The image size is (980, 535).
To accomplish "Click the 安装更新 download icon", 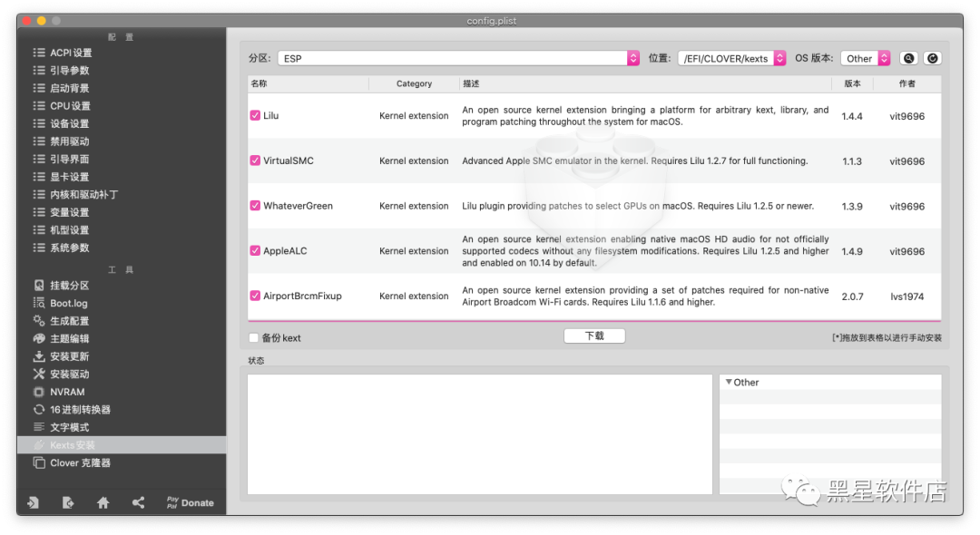I will (39, 356).
